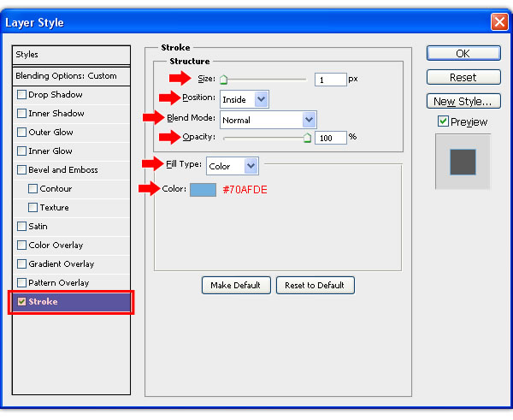Enable the Texture checkbox
This screenshot has width=513, height=420.
click(32, 208)
